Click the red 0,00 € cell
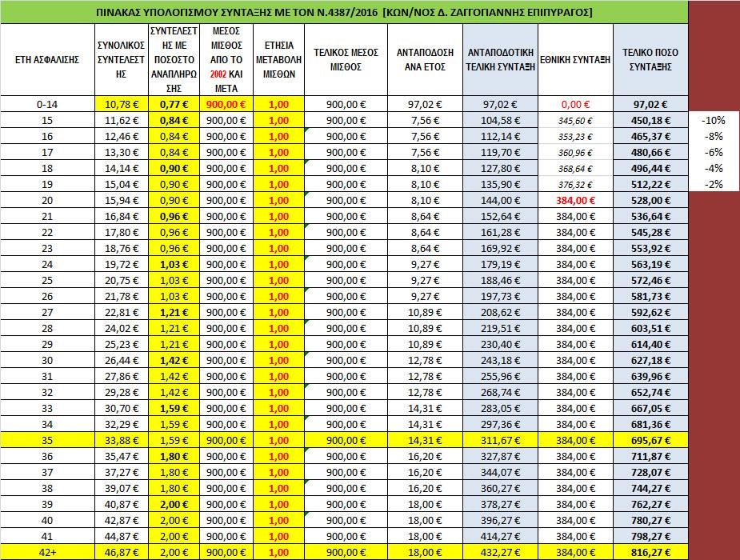Image resolution: width=740 pixels, height=560 pixels. [575, 104]
